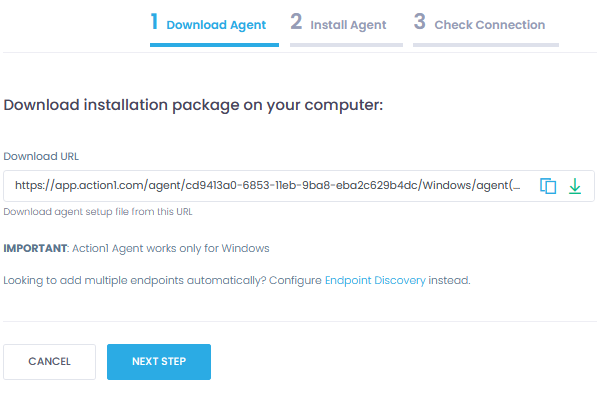This screenshot has height=396, width=597.
Task: Copy the download URL to clipboard
Action: (548, 186)
